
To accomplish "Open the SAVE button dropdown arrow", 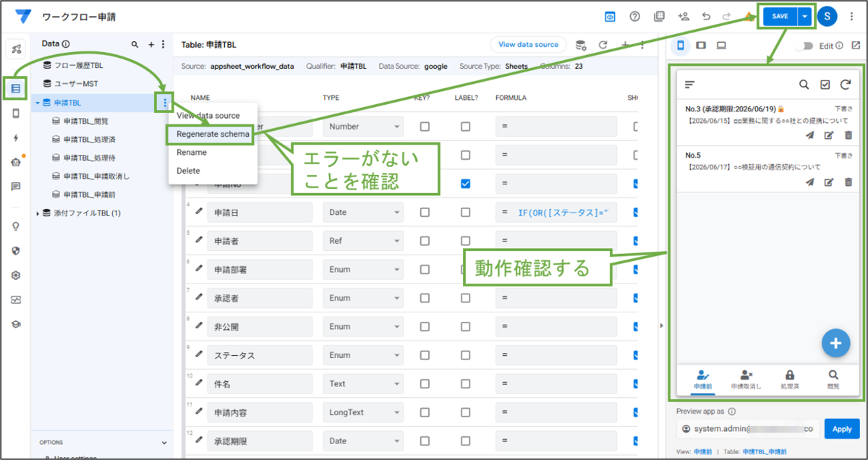I will (805, 17).
